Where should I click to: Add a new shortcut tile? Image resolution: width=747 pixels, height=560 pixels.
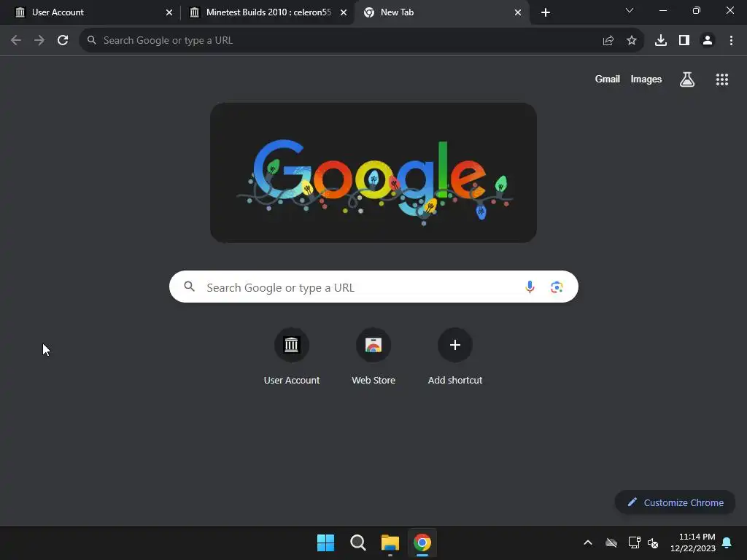tap(455, 356)
